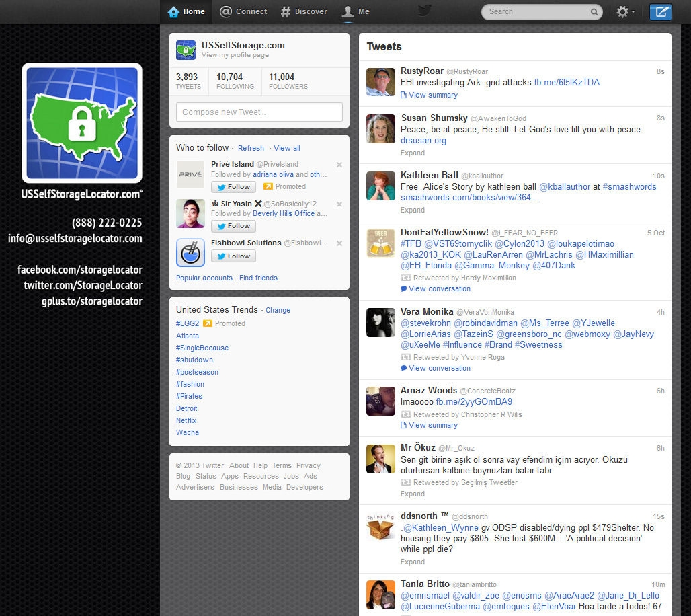Click the retweet icon by Yvonne Roga

coord(405,357)
